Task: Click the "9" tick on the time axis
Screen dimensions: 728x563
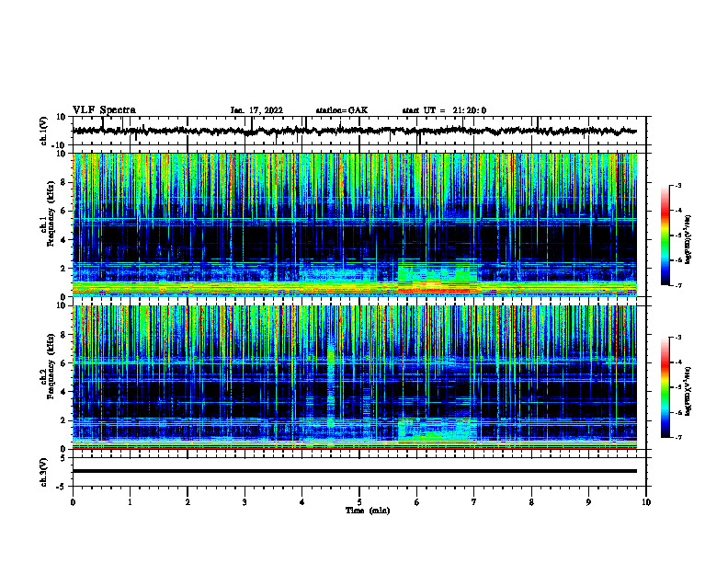Action: click(588, 502)
